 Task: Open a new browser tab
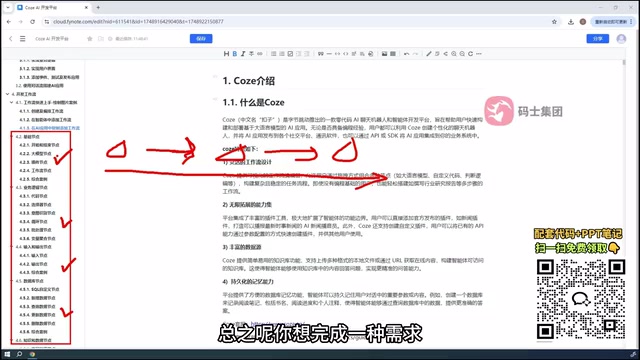[x=98, y=7]
